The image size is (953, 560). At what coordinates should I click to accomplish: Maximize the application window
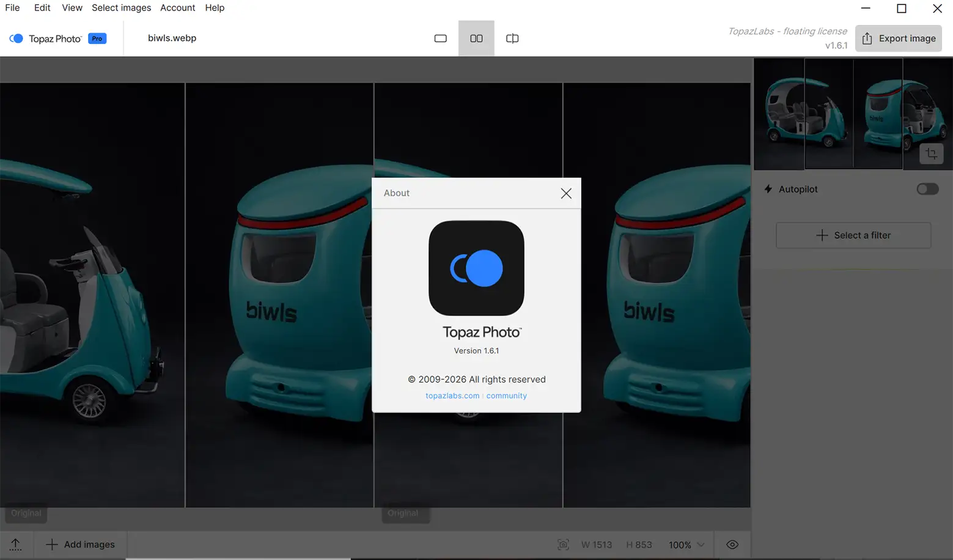pyautogui.click(x=901, y=9)
